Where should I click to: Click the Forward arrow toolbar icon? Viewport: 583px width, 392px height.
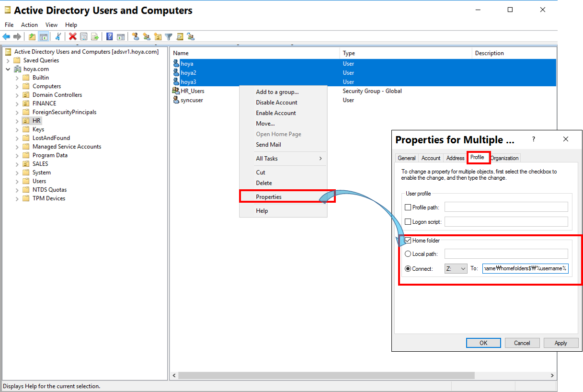17,36
